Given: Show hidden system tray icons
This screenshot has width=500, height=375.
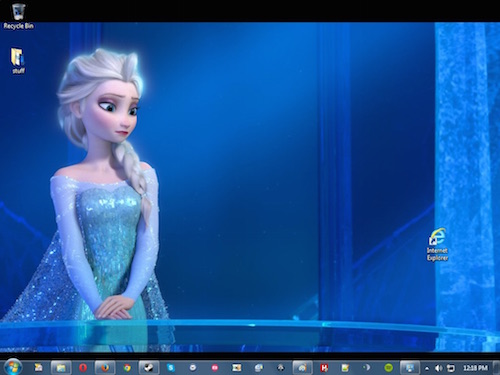Looking at the screenshot, I should coord(427,368).
